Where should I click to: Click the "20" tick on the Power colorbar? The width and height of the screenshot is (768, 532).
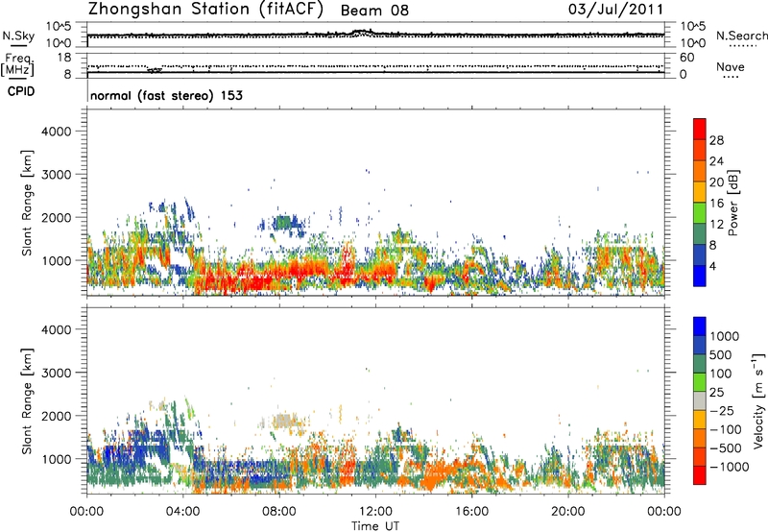(716, 182)
